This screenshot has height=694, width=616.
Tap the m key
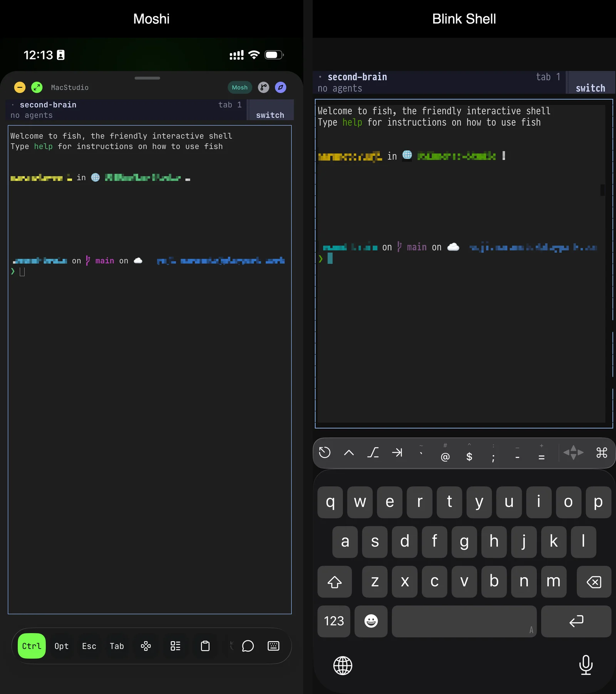(554, 582)
